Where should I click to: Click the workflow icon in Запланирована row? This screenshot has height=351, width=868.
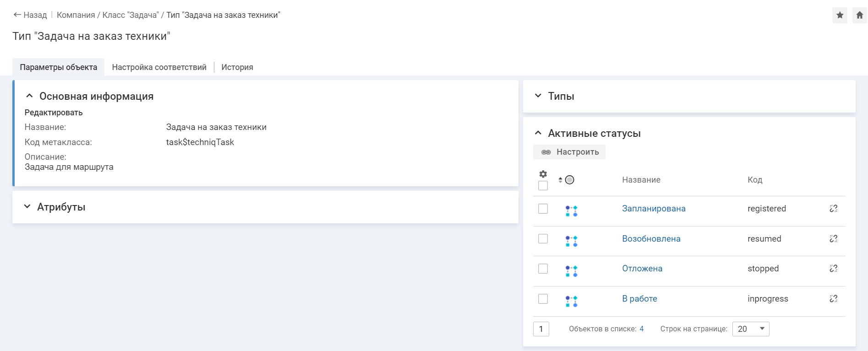[571, 211]
